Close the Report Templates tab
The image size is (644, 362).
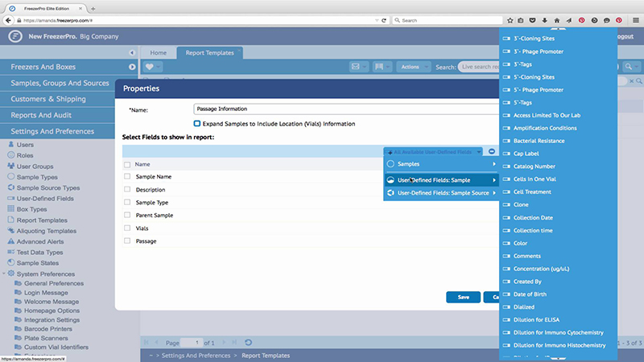click(239, 50)
